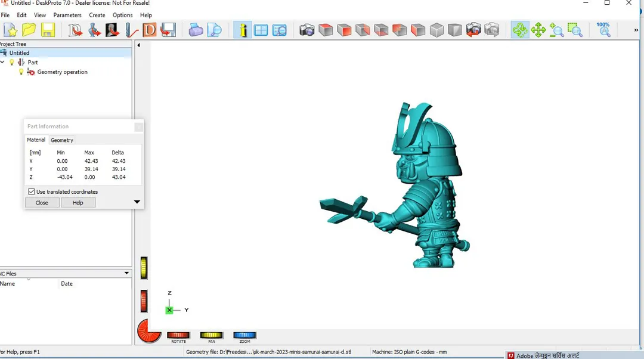644x359 pixels.
Task: Click the cutter toolpath icon
Action: [131, 30]
